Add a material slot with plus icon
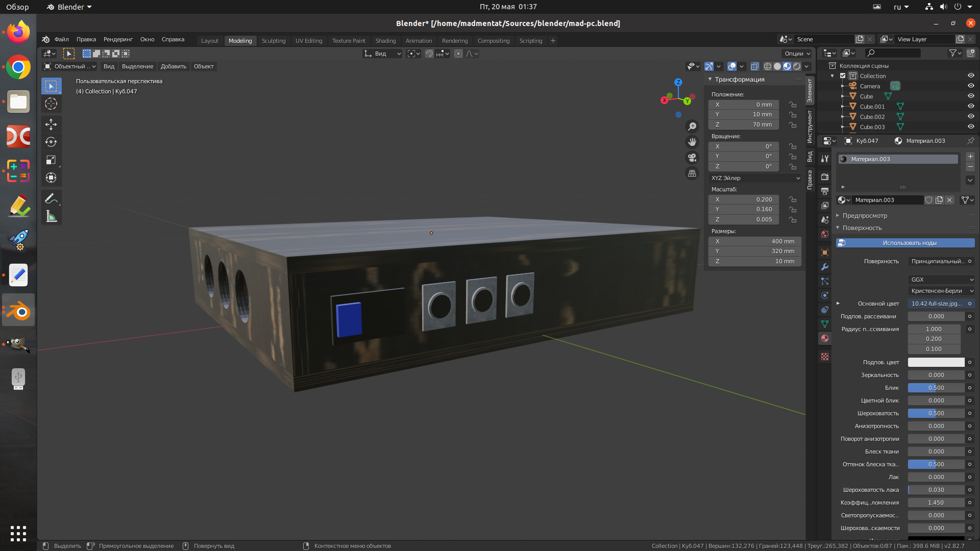Screen dimensions: 980x551 click(x=970, y=157)
